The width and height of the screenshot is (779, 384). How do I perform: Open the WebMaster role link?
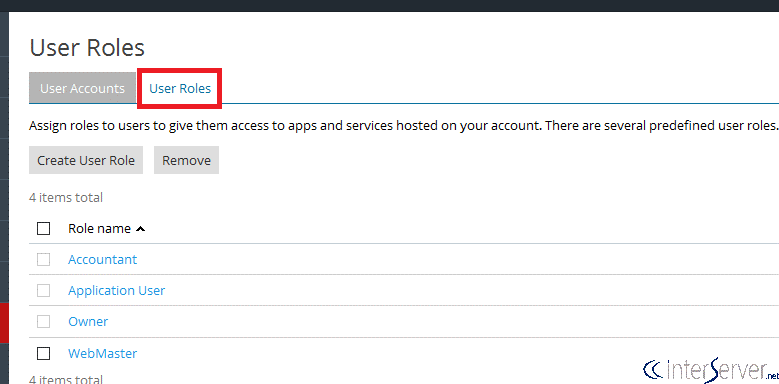coord(102,353)
